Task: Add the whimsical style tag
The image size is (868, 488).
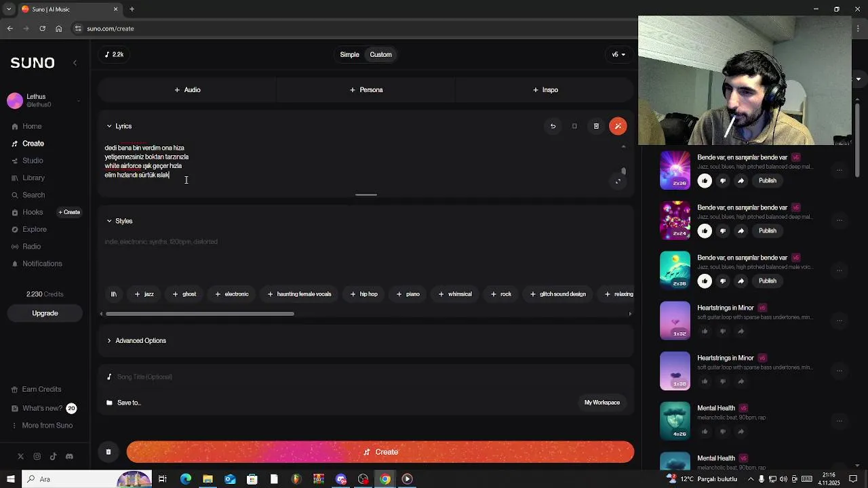Action: point(454,294)
